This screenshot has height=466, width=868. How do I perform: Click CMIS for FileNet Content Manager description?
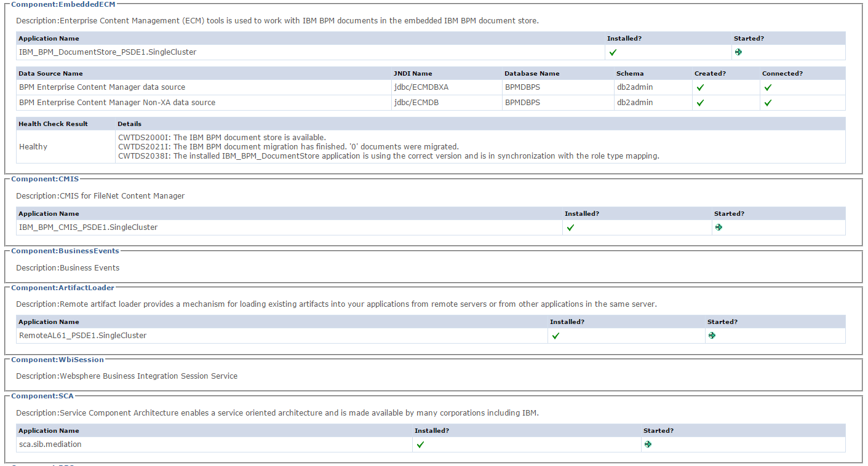(x=100, y=196)
